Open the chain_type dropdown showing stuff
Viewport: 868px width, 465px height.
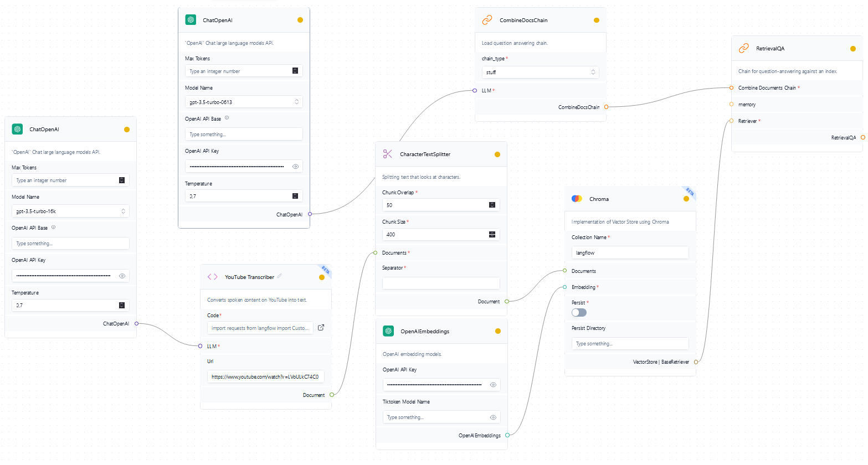point(540,72)
